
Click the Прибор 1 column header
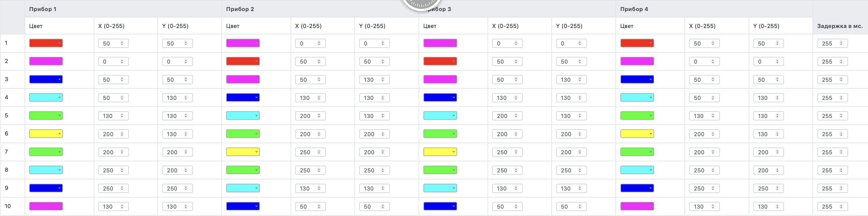pyautogui.click(x=43, y=9)
